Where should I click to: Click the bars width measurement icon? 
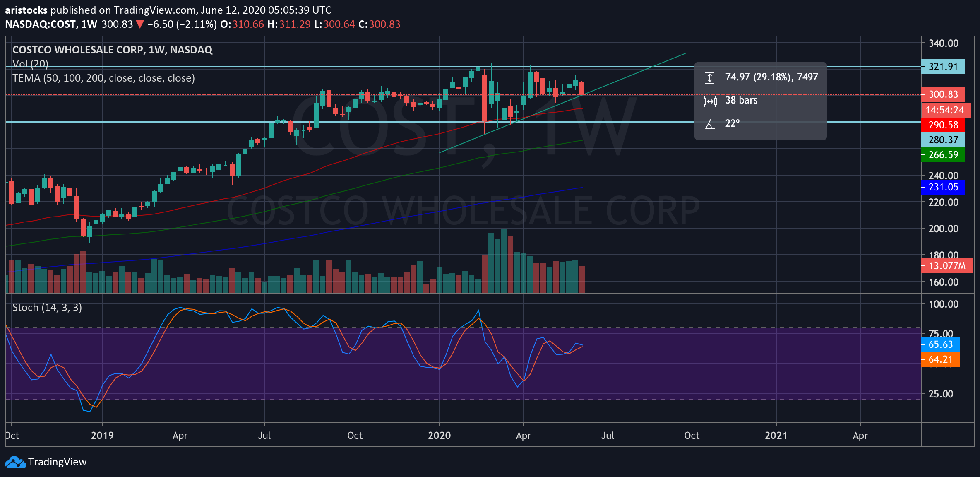pos(710,101)
